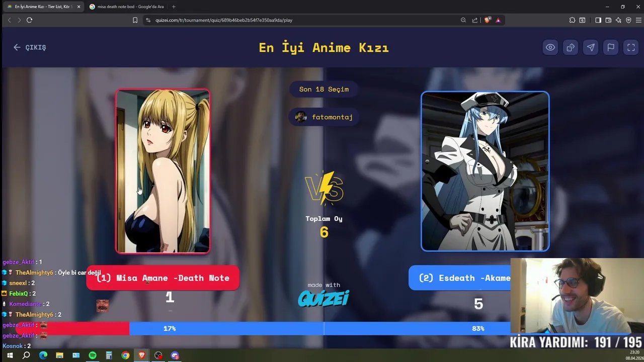Viewport: 644px width, 362px height.
Task: Go back in browser history
Action: coord(9,20)
